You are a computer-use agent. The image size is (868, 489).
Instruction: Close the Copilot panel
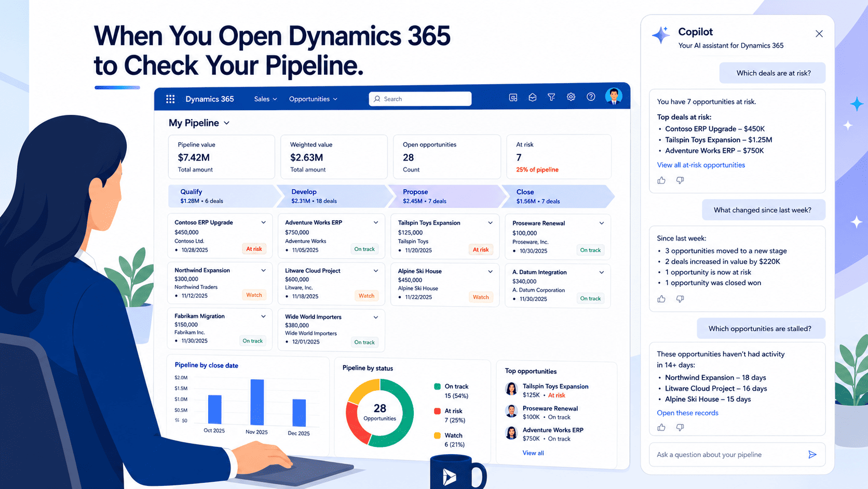[819, 34]
